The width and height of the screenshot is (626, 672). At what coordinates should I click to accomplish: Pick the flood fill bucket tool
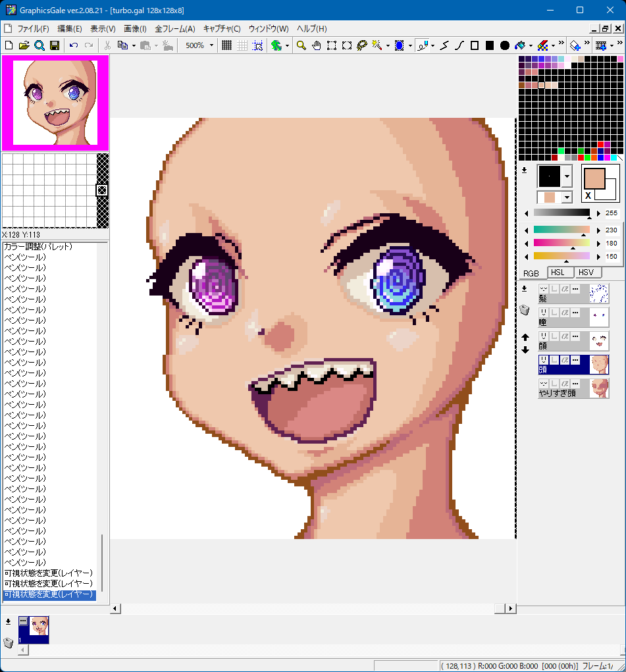coord(521,45)
